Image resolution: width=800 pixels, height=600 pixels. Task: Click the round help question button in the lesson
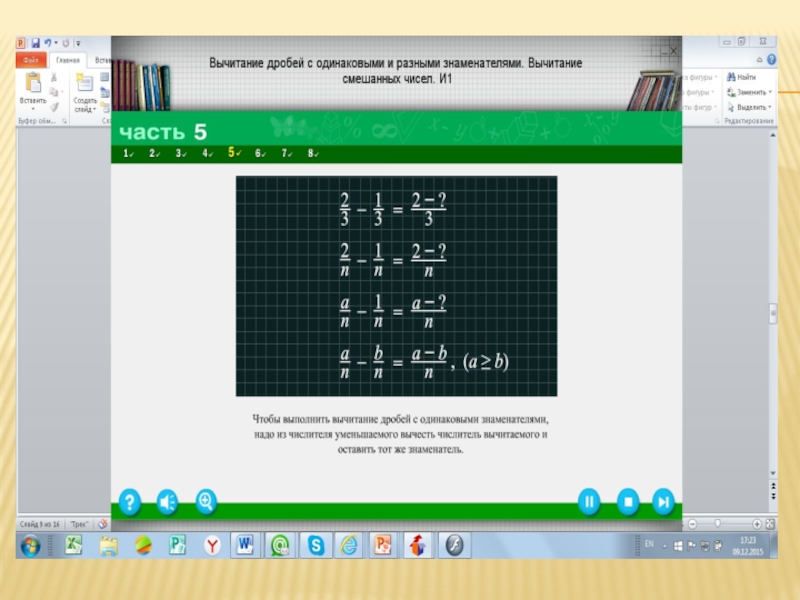pyautogui.click(x=130, y=503)
